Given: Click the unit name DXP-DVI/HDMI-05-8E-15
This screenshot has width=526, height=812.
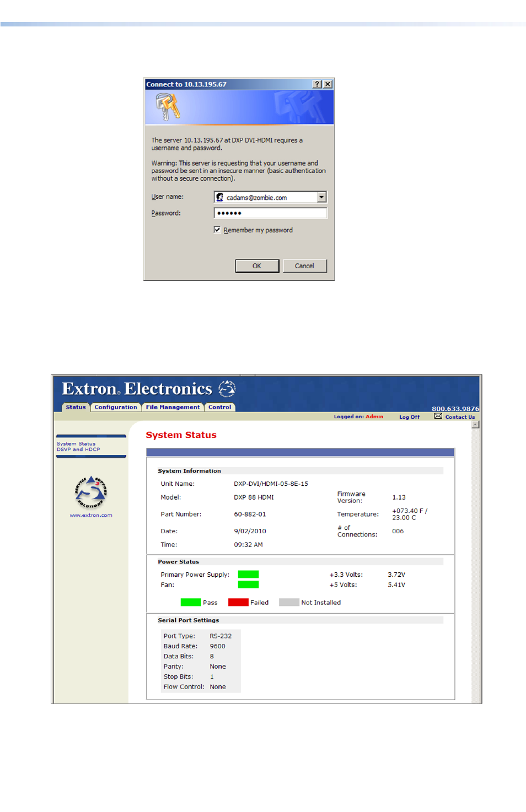Looking at the screenshot, I should pyautogui.click(x=271, y=484).
